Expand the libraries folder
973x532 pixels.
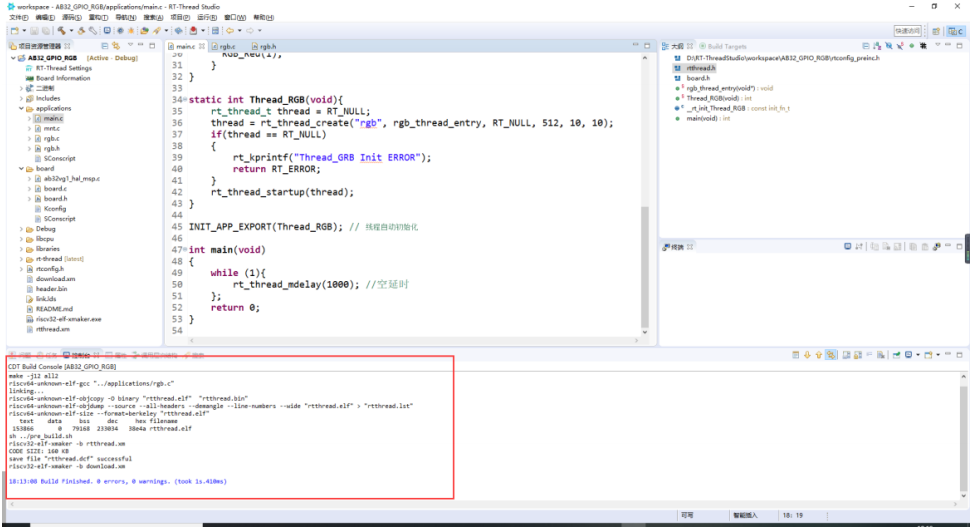(21, 248)
